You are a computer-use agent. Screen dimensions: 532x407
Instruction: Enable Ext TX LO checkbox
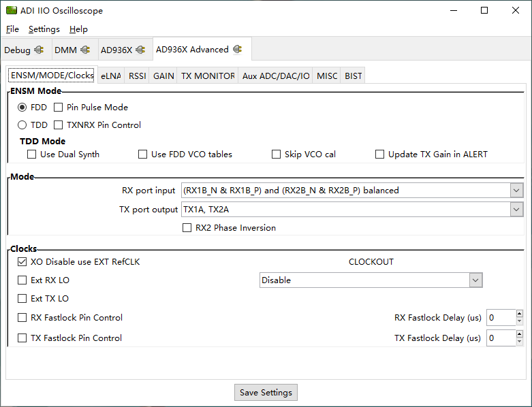[22, 299]
